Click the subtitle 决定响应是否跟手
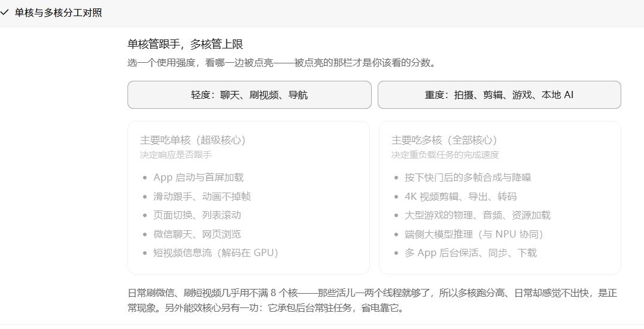This screenshot has height=329, width=644. click(176, 155)
